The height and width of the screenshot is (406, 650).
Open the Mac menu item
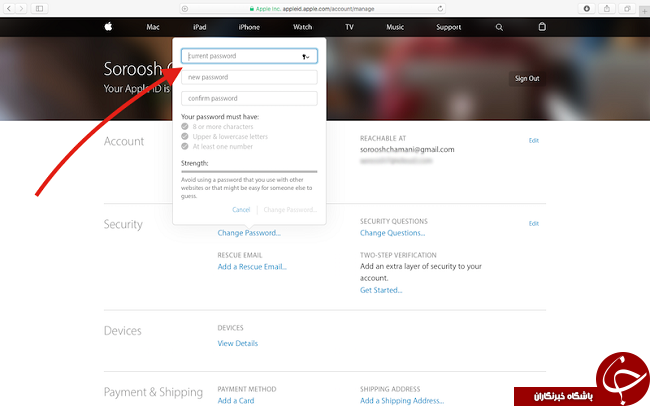point(153,27)
